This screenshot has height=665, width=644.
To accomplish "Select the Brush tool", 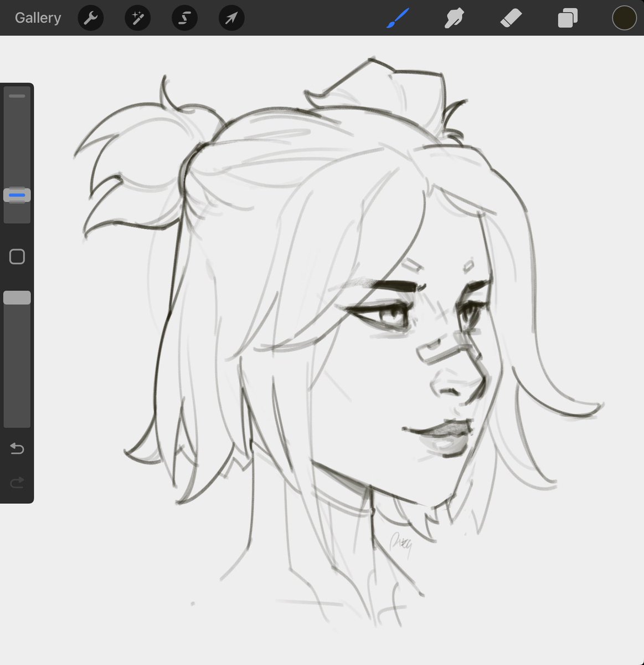I will tap(397, 18).
